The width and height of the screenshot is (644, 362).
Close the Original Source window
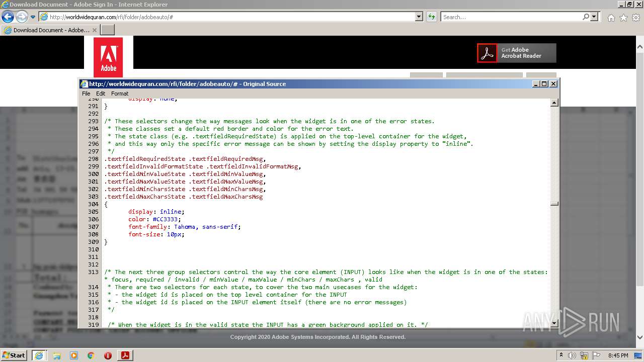pos(553,84)
